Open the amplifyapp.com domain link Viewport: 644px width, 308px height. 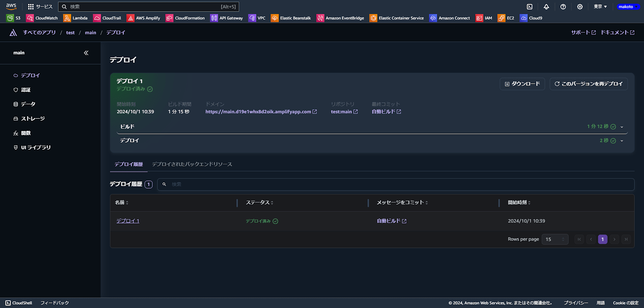tap(261, 112)
